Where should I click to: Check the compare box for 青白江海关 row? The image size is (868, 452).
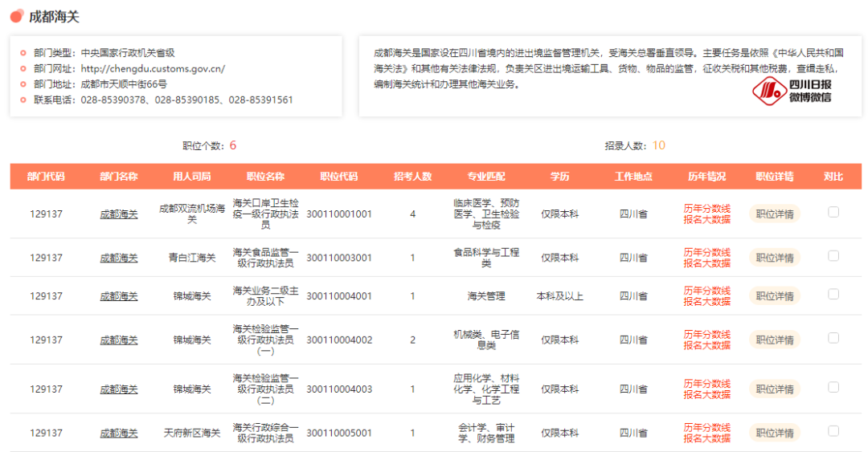pos(833,256)
